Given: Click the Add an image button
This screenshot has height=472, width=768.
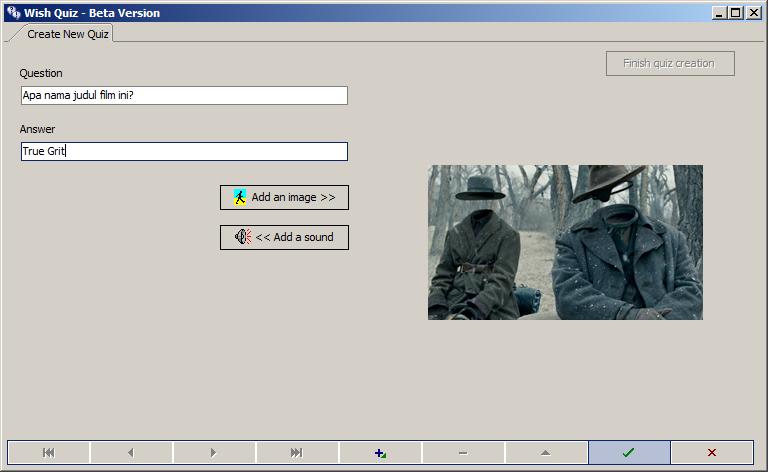Looking at the screenshot, I should tap(284, 197).
